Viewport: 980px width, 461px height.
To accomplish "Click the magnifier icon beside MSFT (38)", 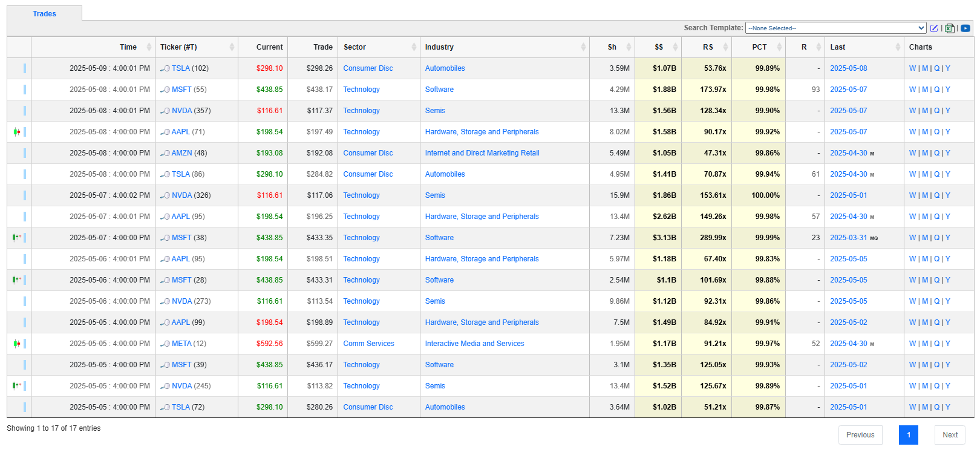I will coord(165,238).
